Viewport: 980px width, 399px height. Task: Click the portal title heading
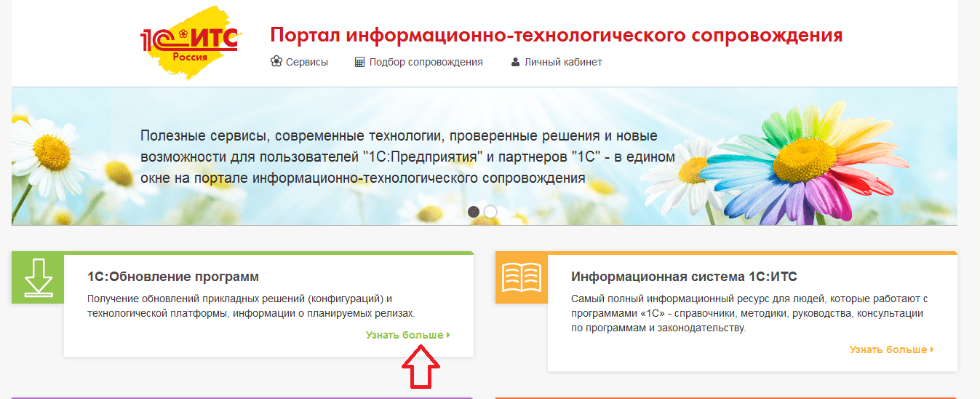point(556,35)
